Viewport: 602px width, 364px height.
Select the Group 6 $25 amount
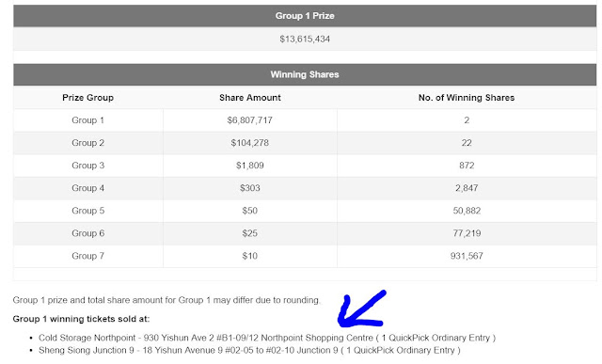(250, 233)
